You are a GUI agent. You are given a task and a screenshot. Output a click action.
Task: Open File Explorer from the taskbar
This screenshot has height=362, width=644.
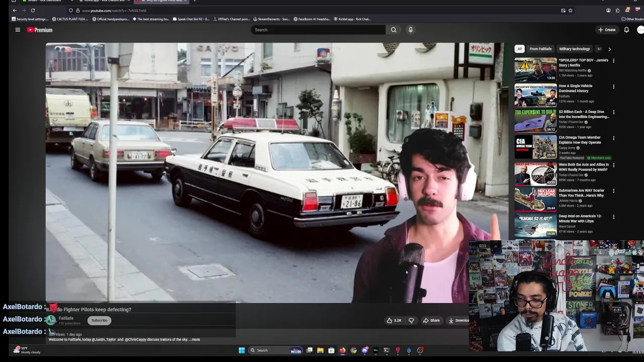[320, 350]
